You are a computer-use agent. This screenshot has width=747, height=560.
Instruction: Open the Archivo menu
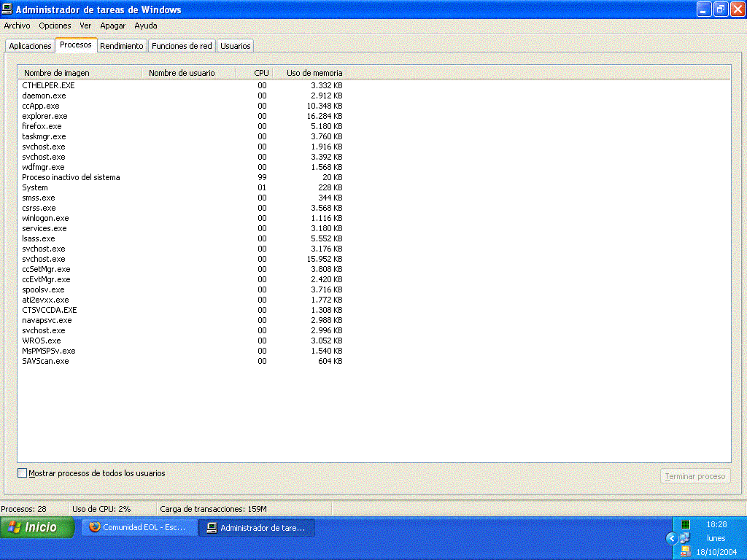[x=18, y=26]
